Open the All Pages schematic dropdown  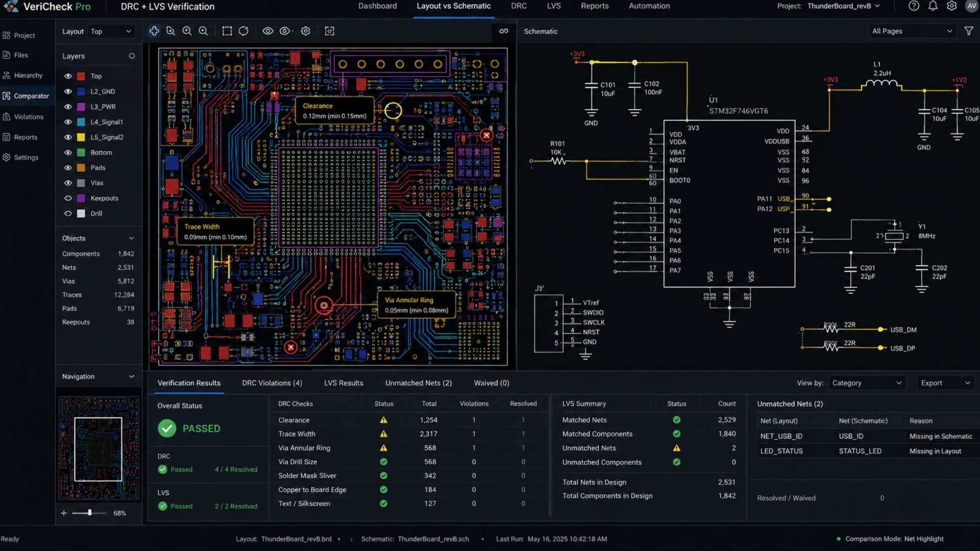pyautogui.click(x=912, y=31)
